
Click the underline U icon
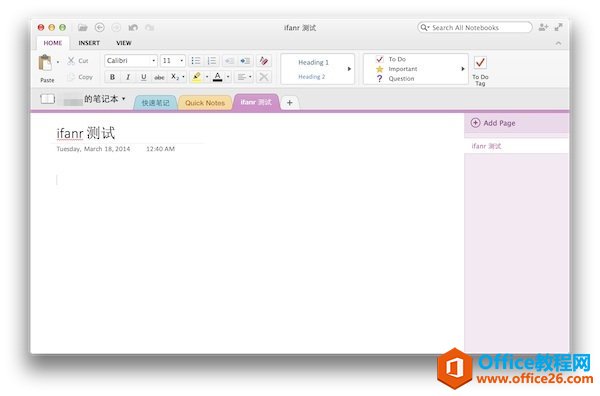pyautogui.click(x=143, y=77)
